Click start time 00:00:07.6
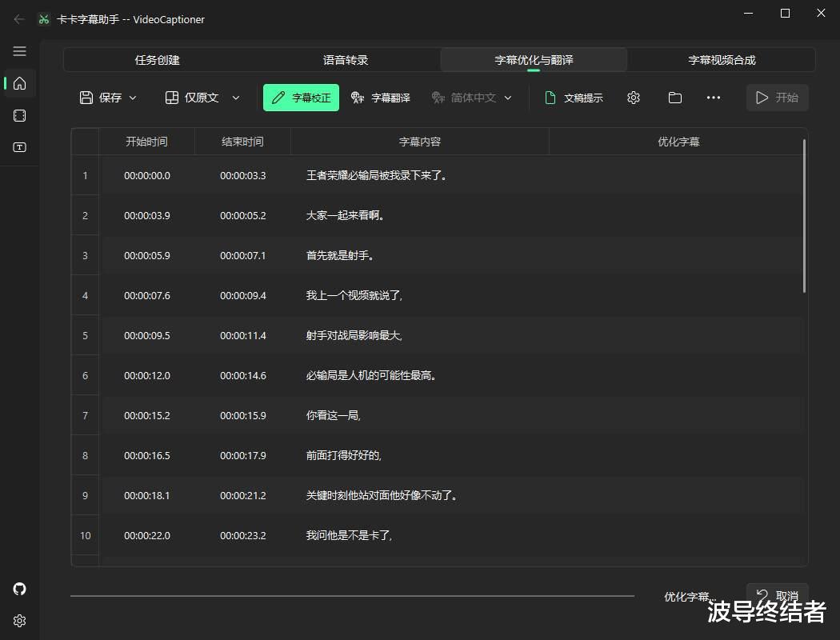 point(146,296)
